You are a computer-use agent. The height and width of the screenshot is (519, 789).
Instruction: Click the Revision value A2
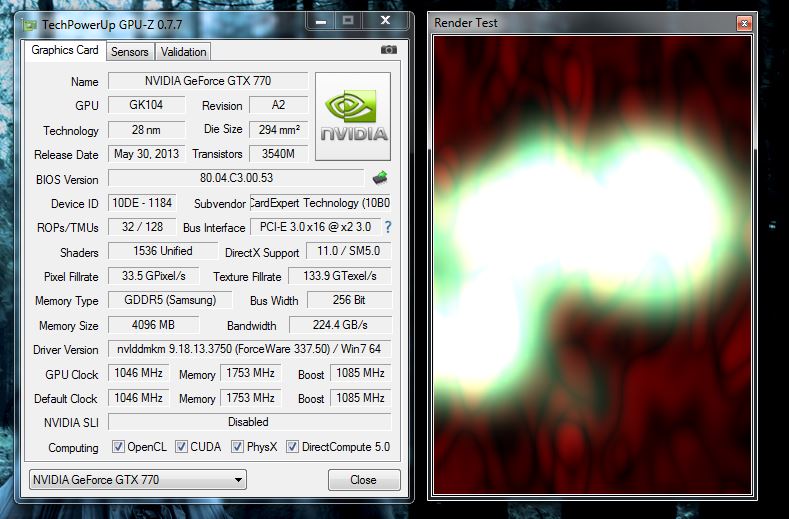pos(278,105)
